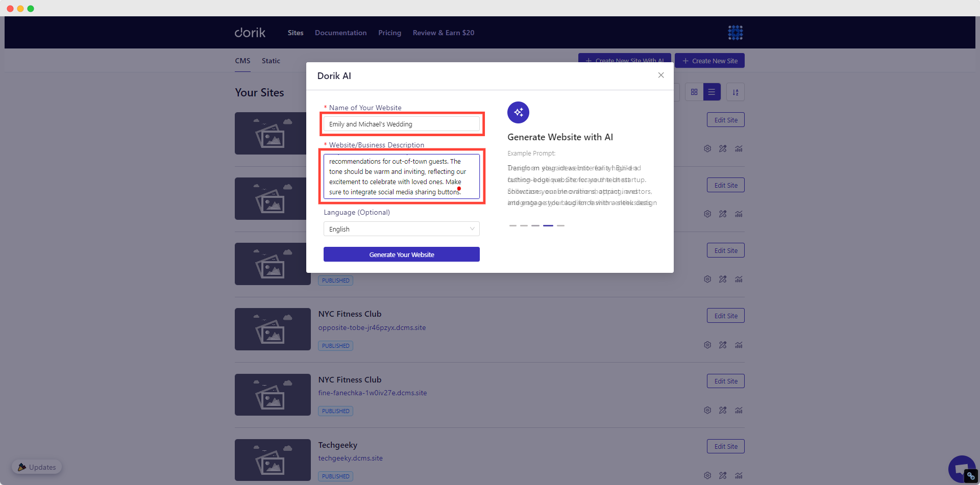Click the Create New Site button

click(709, 61)
